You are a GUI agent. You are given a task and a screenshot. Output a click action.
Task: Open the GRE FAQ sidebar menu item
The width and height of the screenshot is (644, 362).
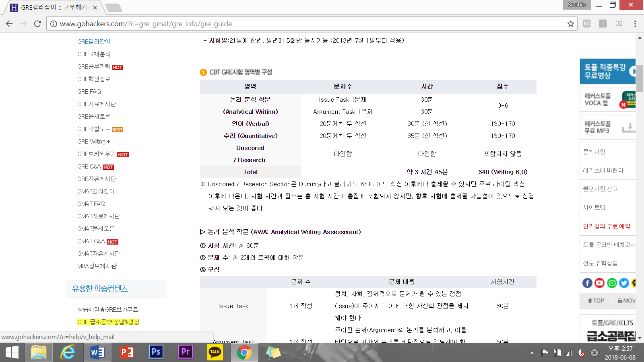tap(89, 92)
